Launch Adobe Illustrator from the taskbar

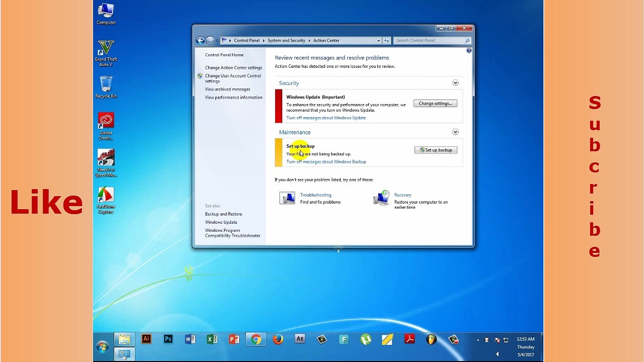pos(146,339)
